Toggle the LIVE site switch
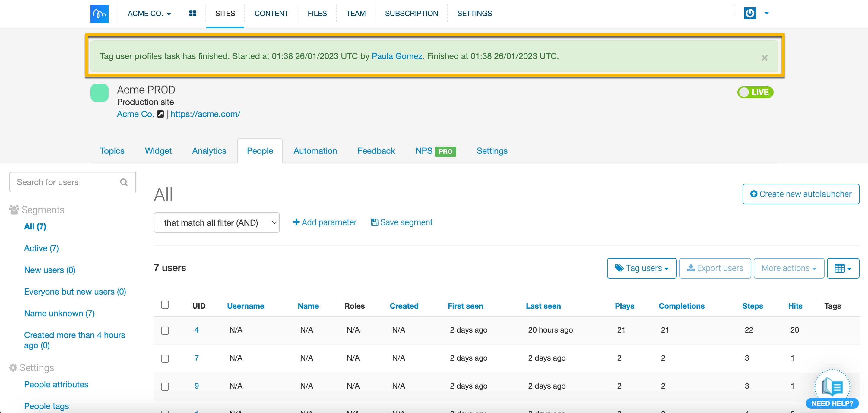 tap(755, 92)
